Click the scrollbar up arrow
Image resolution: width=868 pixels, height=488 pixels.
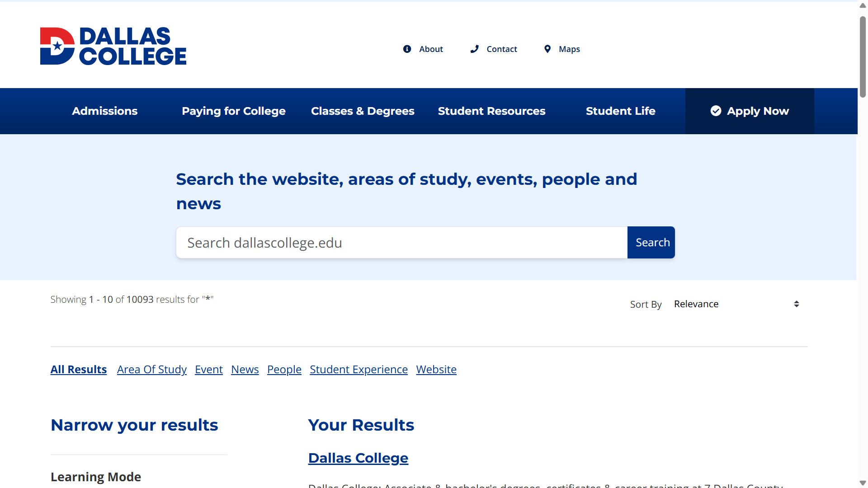point(862,5)
